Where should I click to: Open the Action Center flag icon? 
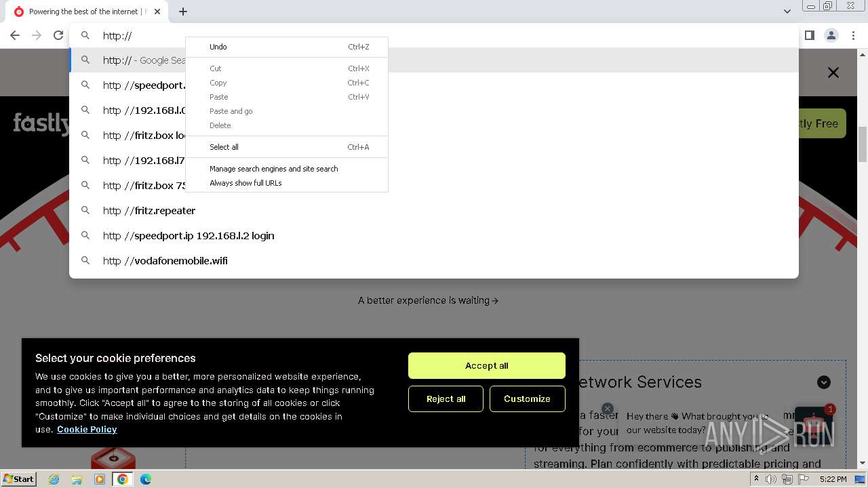(804, 479)
